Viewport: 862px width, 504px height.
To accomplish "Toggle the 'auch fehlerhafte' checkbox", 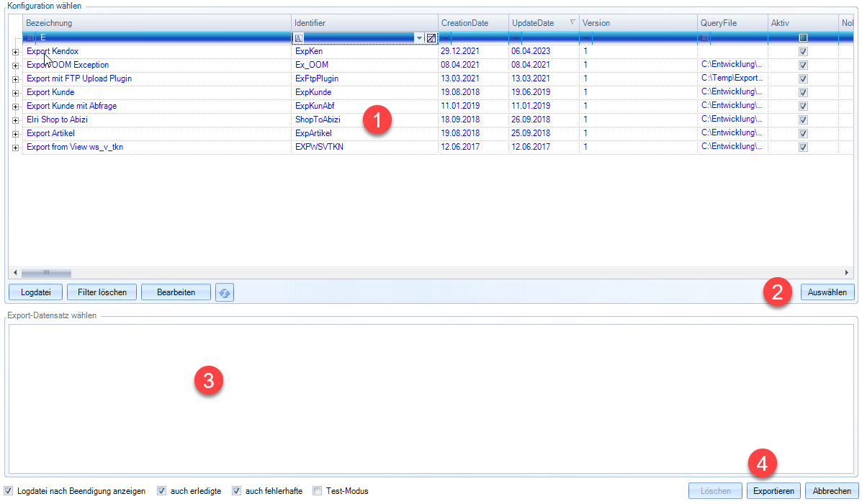I will pyautogui.click(x=237, y=491).
